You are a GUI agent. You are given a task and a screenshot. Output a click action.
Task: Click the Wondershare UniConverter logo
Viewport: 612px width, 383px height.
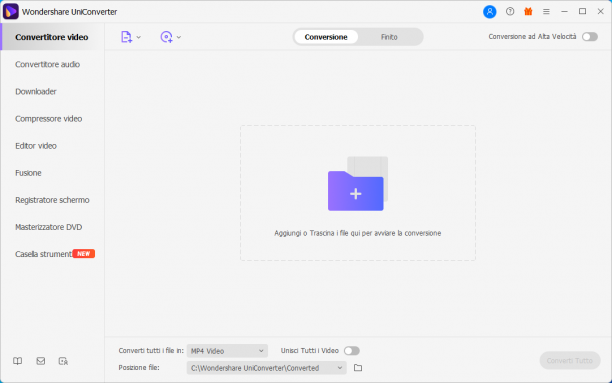[x=11, y=11]
